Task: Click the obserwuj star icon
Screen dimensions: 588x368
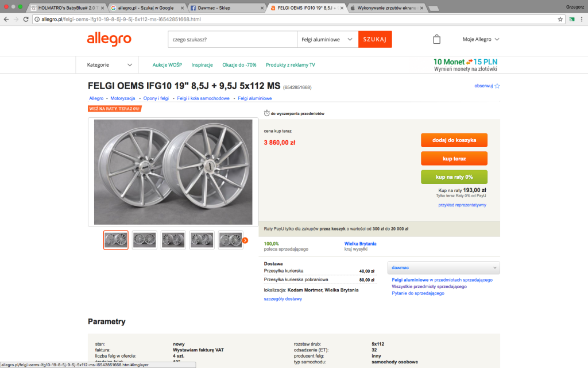Action: (497, 86)
